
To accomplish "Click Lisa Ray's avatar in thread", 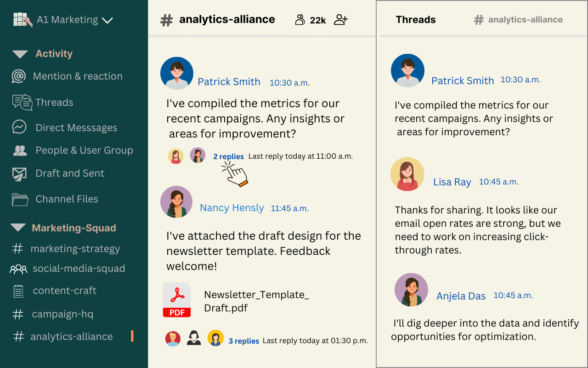I will (x=407, y=174).
